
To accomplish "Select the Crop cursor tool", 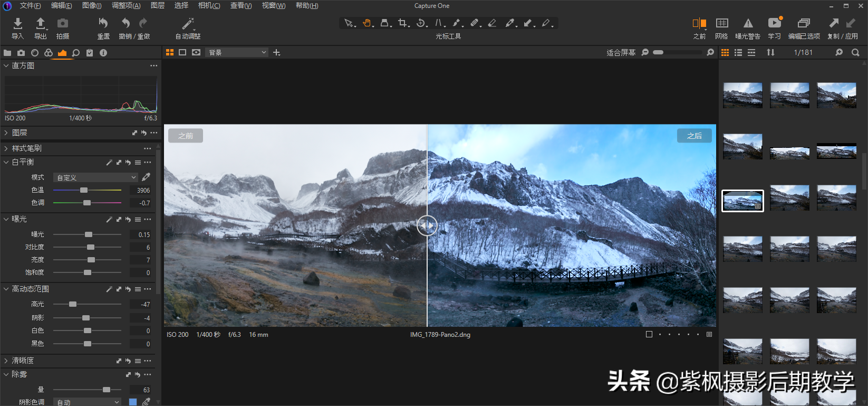I will coord(403,23).
